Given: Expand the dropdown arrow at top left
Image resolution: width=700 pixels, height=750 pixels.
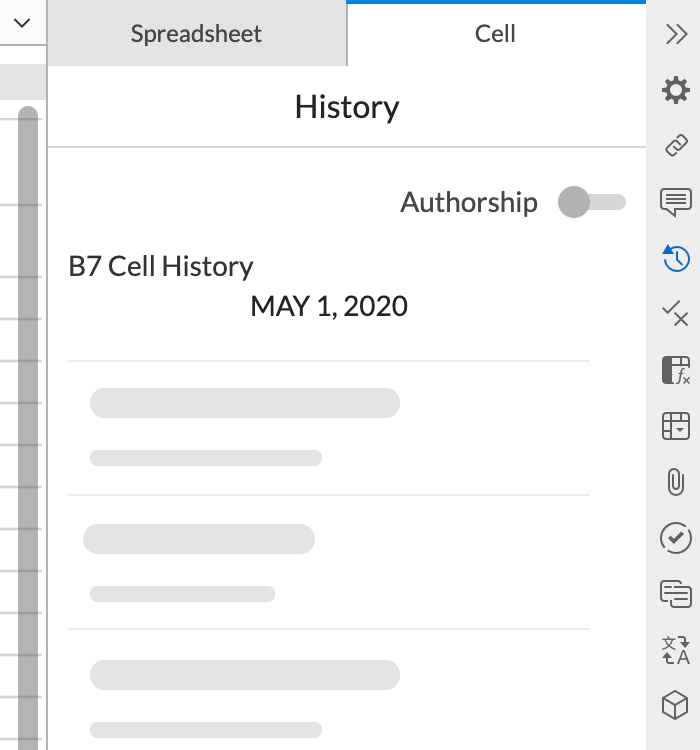Looking at the screenshot, I should click(x=22, y=23).
